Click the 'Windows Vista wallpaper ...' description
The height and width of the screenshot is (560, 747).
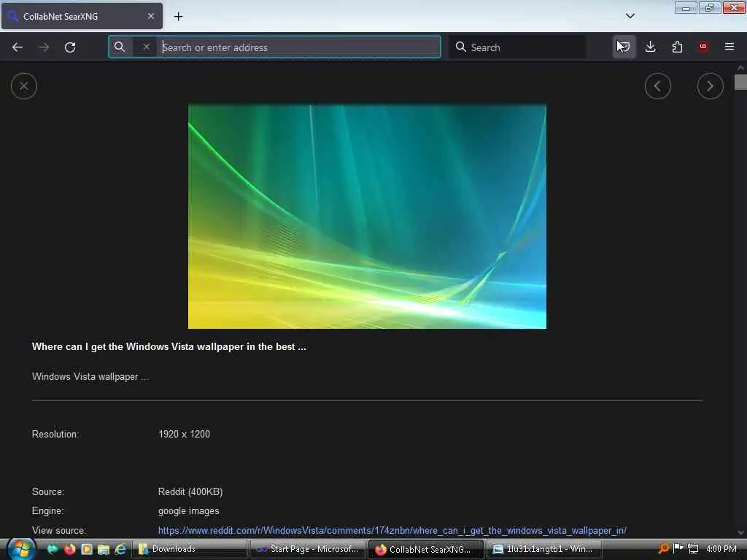(x=90, y=377)
